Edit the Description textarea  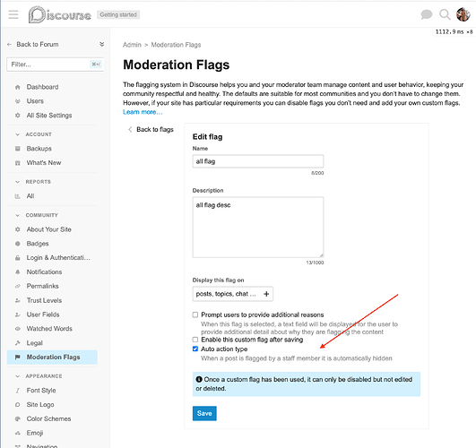coord(258,228)
